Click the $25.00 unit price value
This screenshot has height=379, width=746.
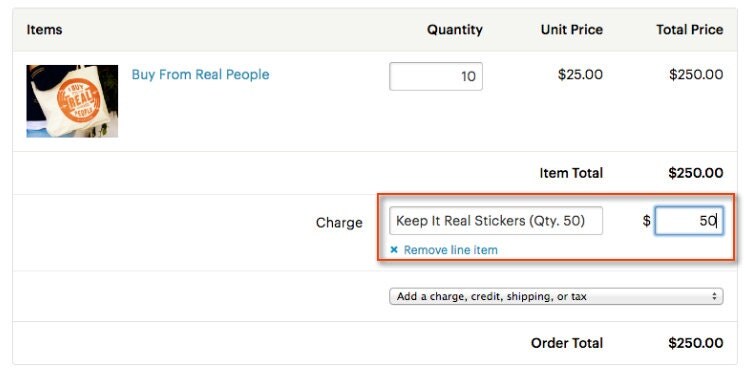point(580,75)
